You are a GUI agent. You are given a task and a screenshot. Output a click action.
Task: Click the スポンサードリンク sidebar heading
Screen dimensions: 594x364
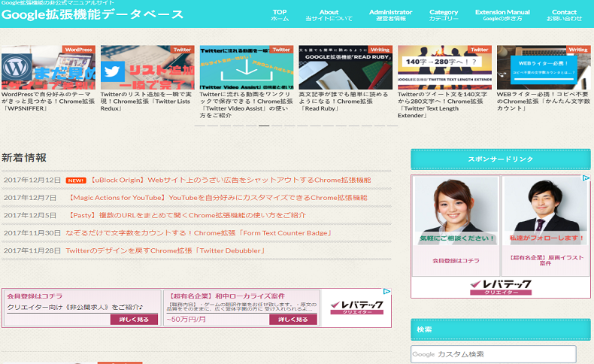(501, 159)
